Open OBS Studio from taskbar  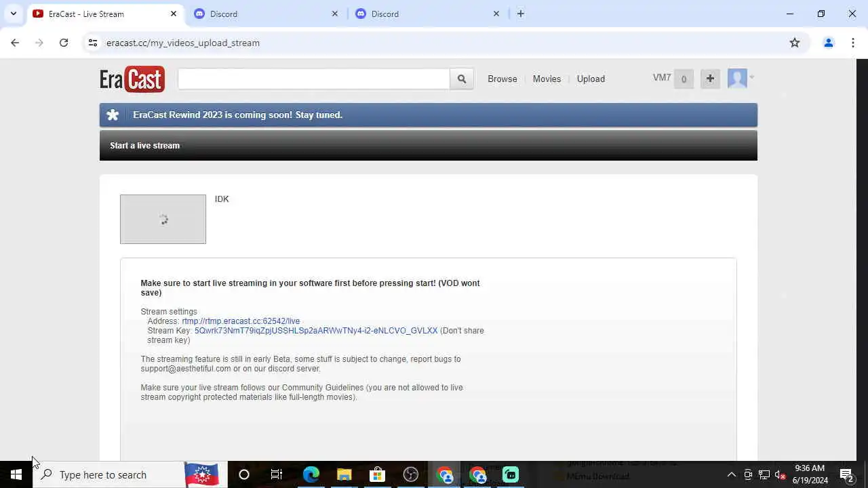click(410, 474)
